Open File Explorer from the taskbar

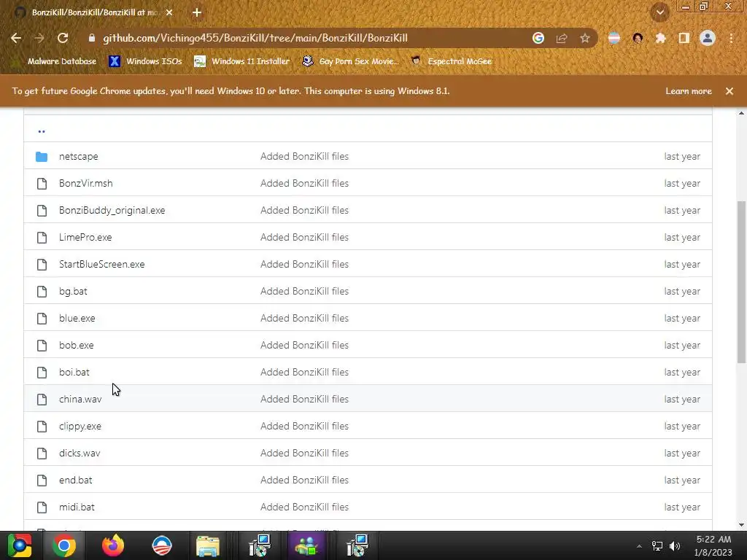pos(208,545)
